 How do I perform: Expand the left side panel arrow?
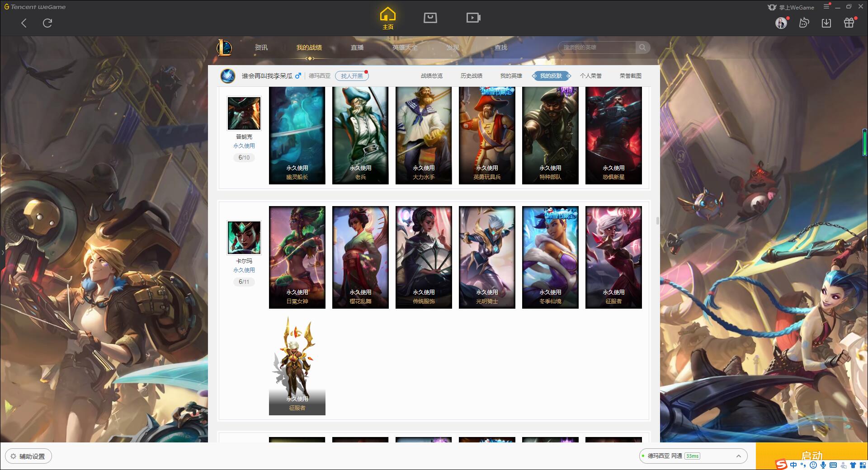tap(2, 252)
